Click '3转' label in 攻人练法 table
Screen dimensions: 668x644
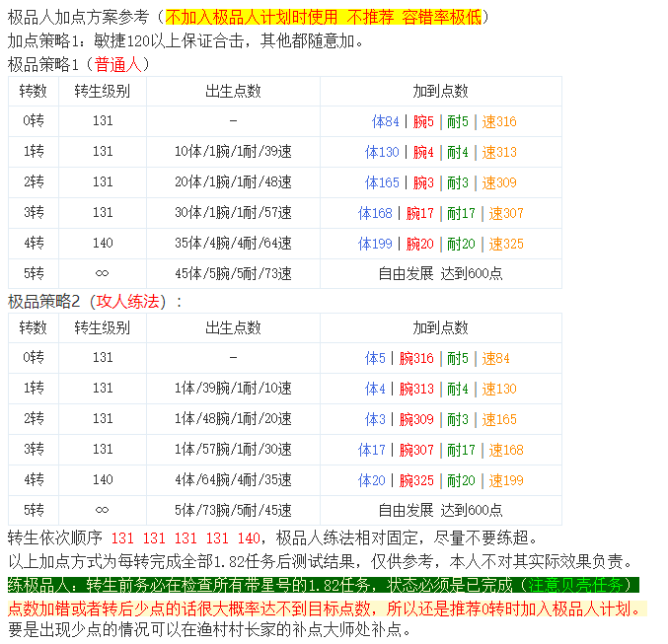[34, 450]
